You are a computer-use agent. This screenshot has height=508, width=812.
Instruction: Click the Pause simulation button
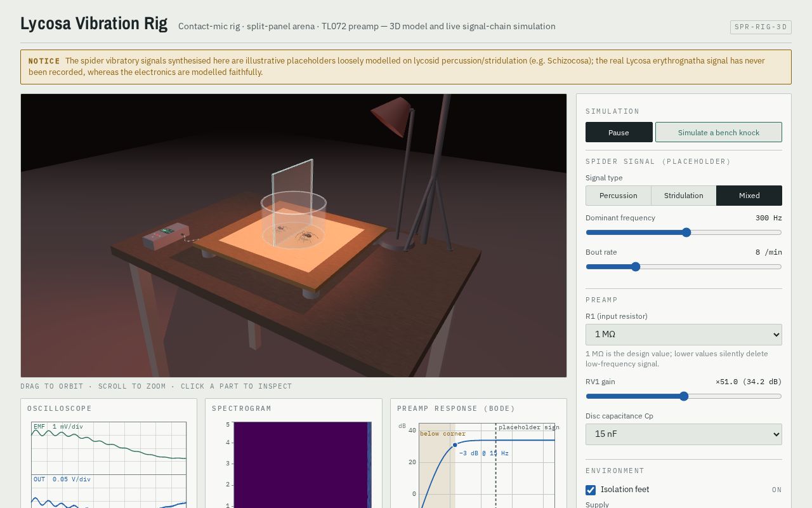(x=619, y=132)
